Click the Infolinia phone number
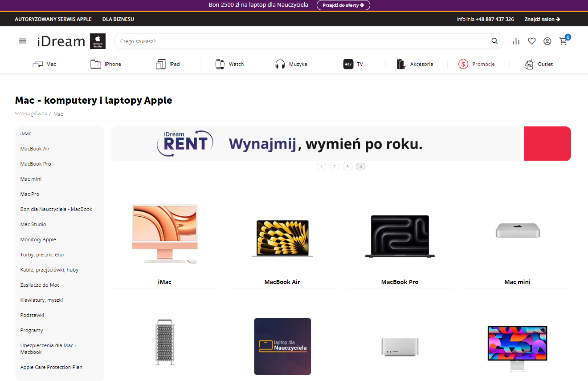Screen dimensions: 588x381 [494, 19]
